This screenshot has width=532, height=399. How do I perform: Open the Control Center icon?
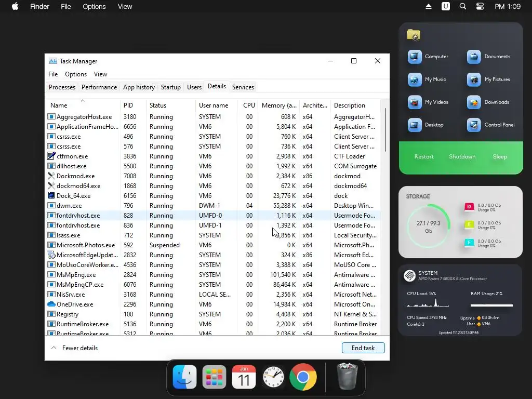click(480, 6)
